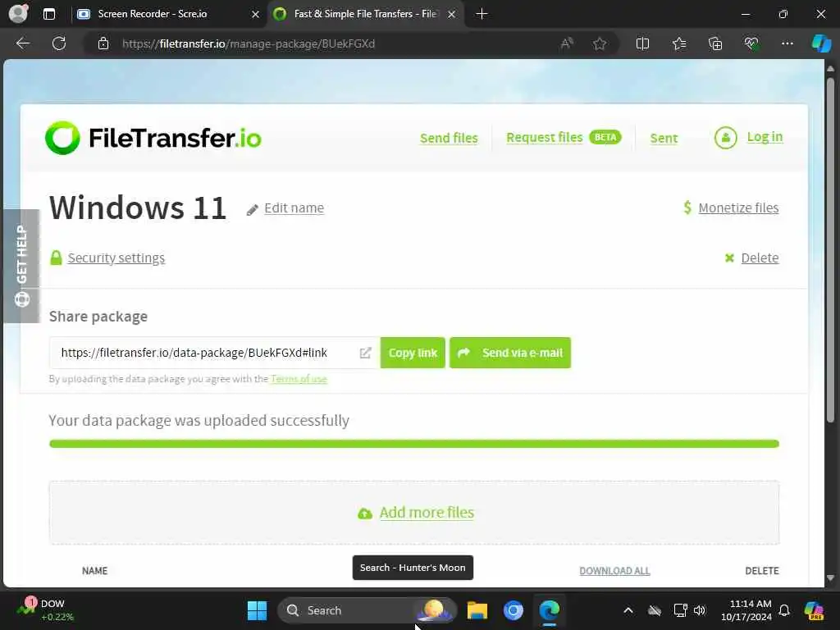This screenshot has height=630, width=840.
Task: Click the taskbar Search box
Action: 367,610
